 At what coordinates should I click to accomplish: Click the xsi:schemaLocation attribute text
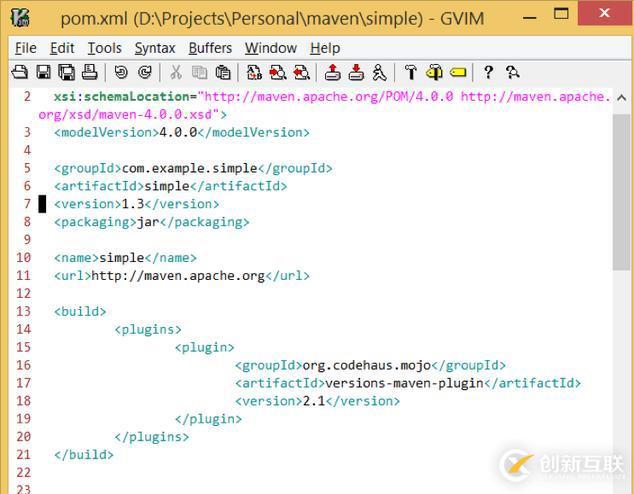(122, 97)
